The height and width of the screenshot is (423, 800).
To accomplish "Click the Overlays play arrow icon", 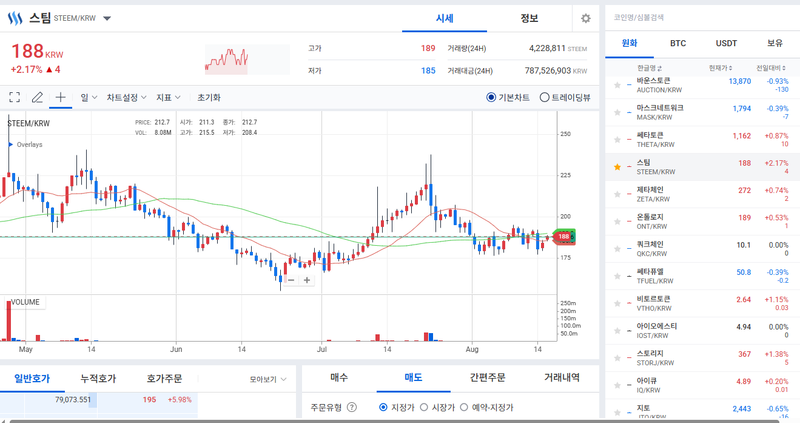I will tap(10, 144).
